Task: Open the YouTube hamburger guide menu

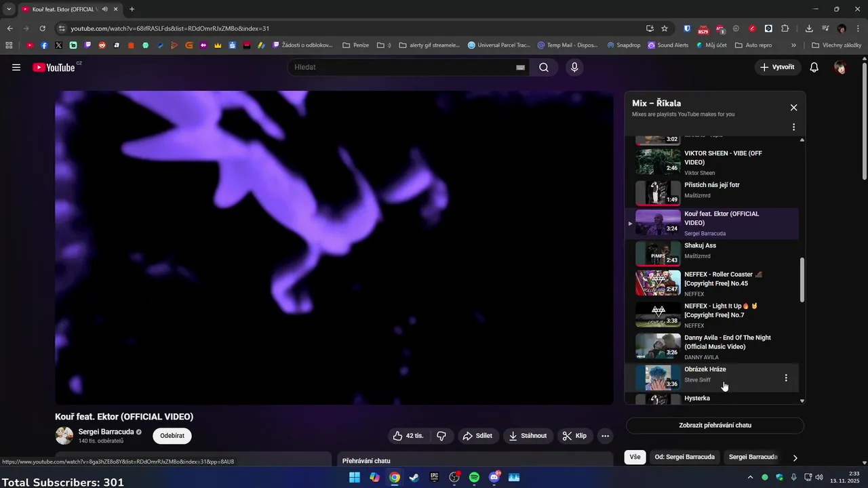Action: pyautogui.click(x=16, y=67)
